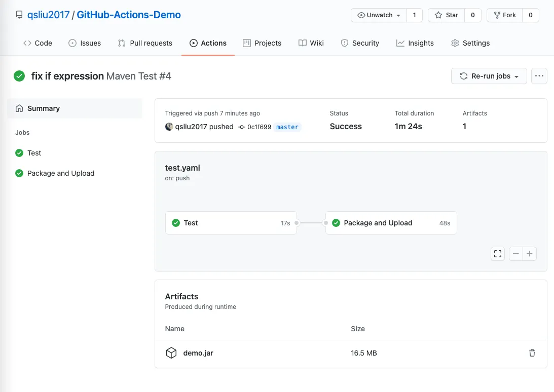Open the three-dot more options menu
Image resolution: width=554 pixels, height=392 pixels.
click(x=539, y=76)
